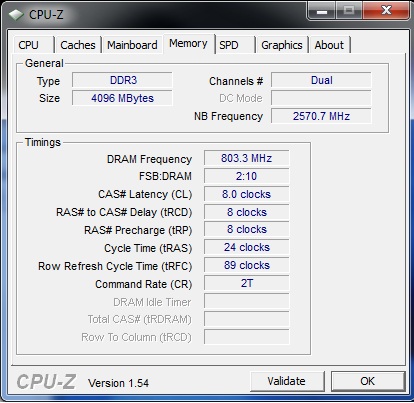The image size is (414, 403).
Task: Click the empty Total CAS# (tRDRAM) field
Action: click(x=247, y=319)
